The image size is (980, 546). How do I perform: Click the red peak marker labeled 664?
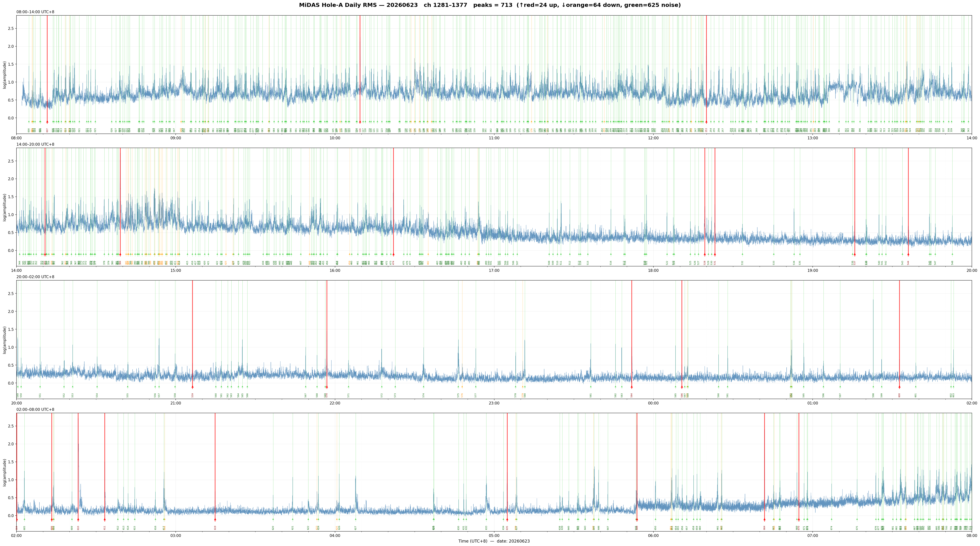tap(764, 519)
